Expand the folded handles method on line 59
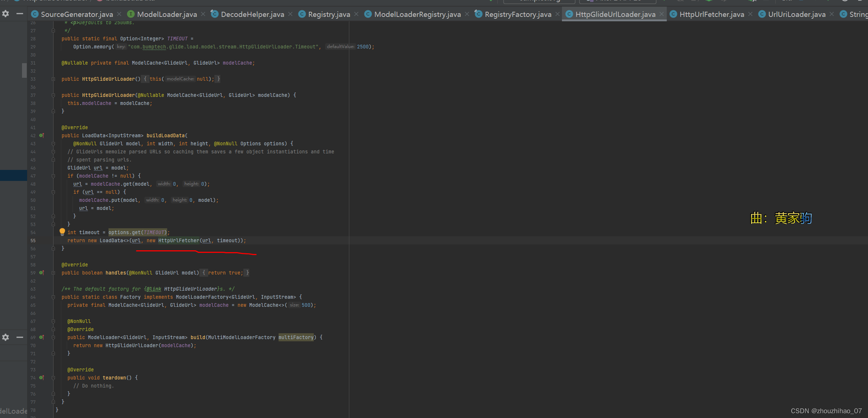 tap(53, 273)
